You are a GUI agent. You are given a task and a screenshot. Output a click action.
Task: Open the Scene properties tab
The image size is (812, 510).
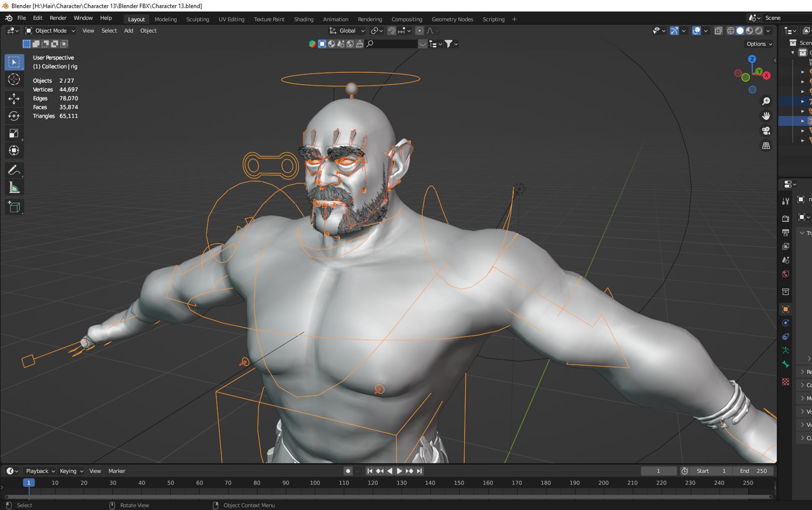pyautogui.click(x=786, y=260)
